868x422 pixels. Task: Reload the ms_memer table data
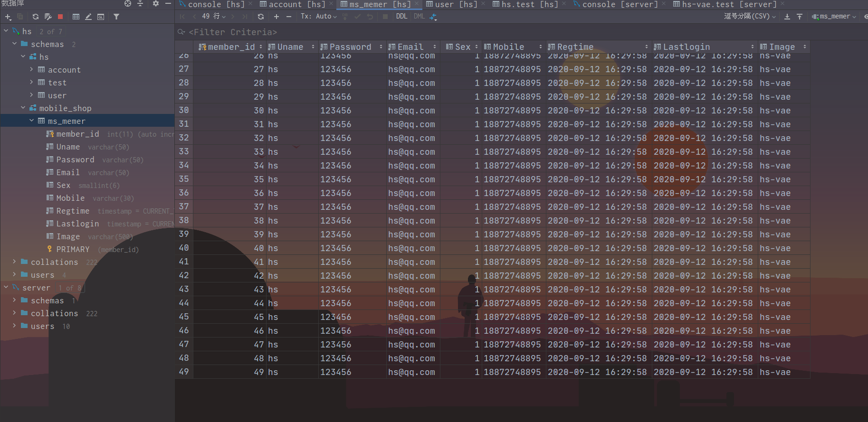(261, 16)
